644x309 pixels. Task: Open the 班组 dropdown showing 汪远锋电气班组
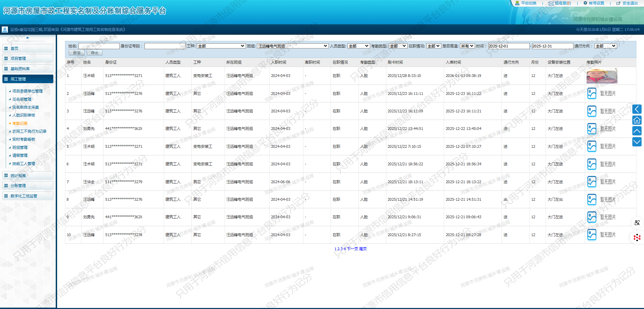[x=293, y=46]
